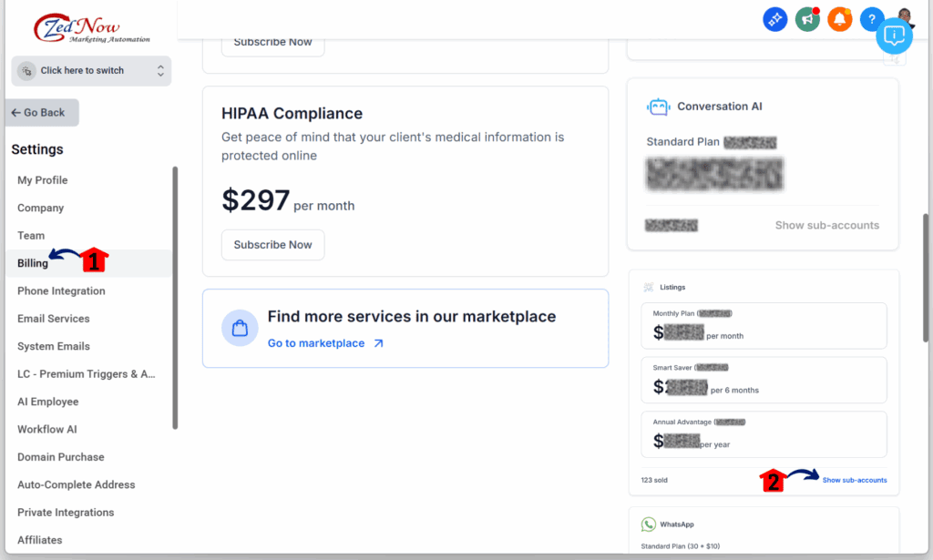
Task: Open Company settings
Action: (x=40, y=209)
